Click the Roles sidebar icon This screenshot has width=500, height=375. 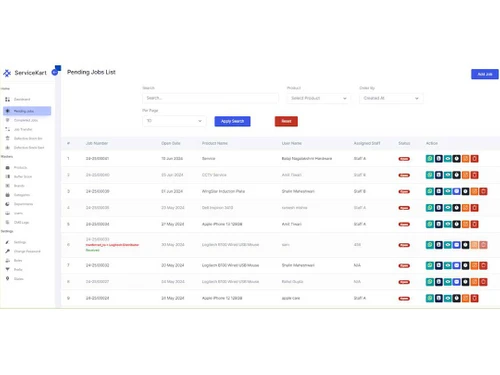[x=7, y=260]
